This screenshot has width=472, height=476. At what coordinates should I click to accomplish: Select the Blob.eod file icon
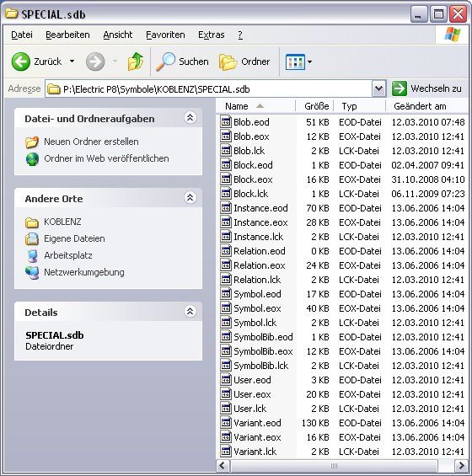point(226,121)
